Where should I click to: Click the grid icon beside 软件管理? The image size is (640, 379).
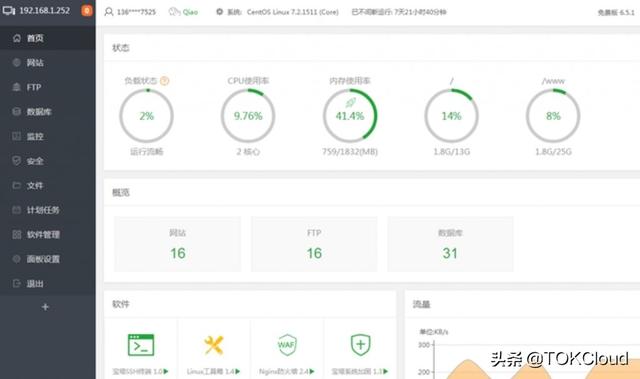tap(17, 235)
